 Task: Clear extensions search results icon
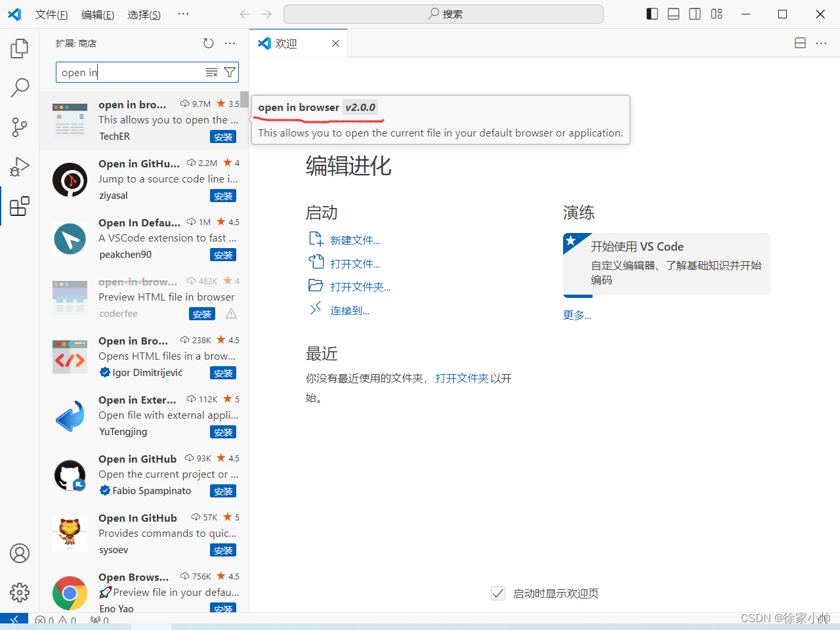(x=211, y=72)
